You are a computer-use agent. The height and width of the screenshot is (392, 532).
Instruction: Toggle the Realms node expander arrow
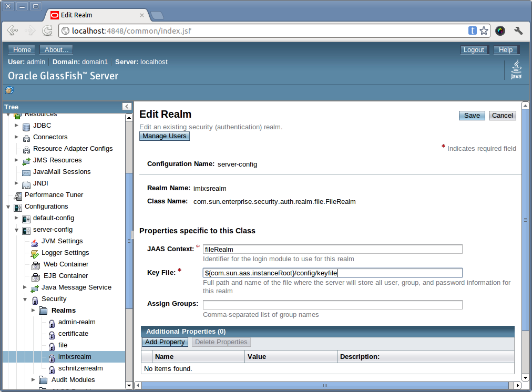pos(33,310)
